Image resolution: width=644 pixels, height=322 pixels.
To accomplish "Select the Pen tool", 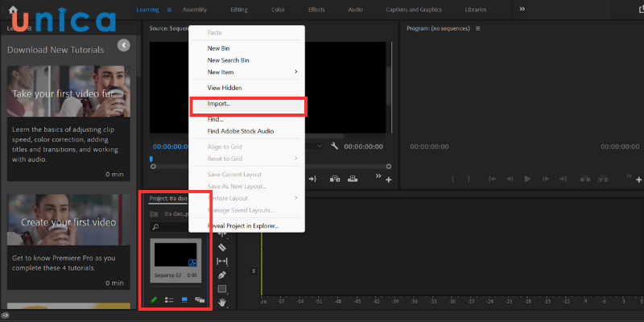I will [x=222, y=275].
